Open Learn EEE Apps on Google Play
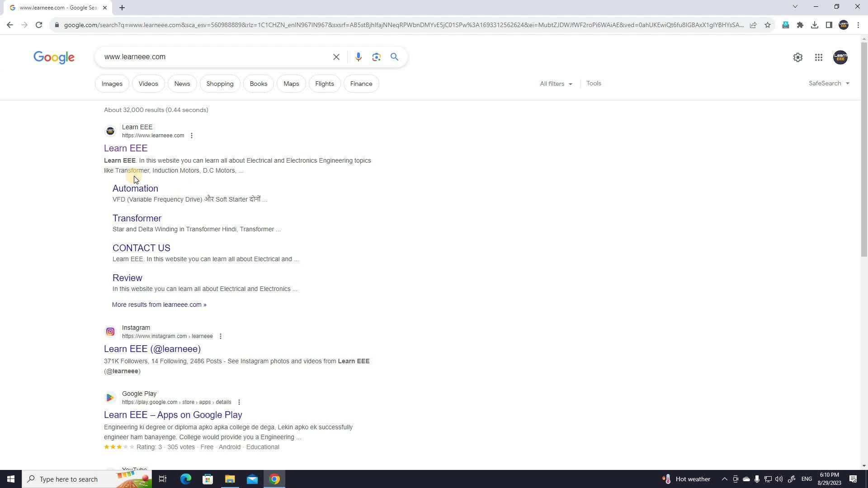Viewport: 868px width, 488px height. click(x=173, y=415)
